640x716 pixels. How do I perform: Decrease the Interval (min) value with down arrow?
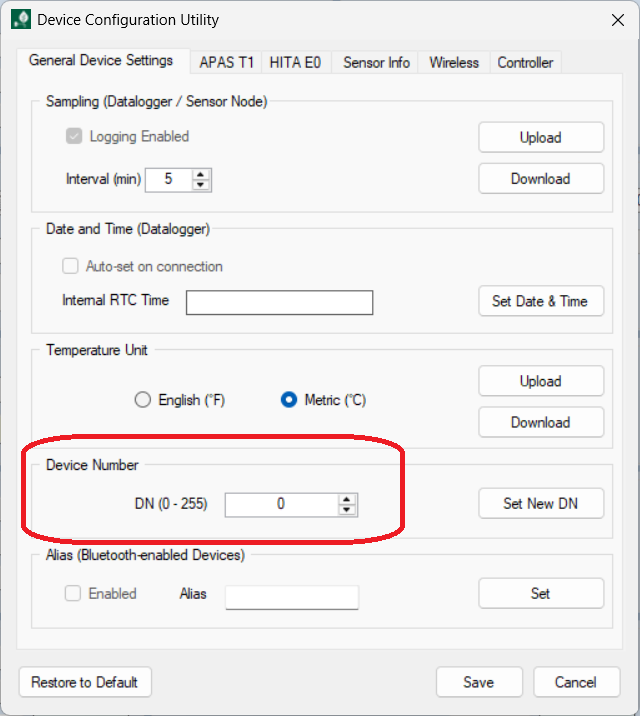(x=201, y=185)
